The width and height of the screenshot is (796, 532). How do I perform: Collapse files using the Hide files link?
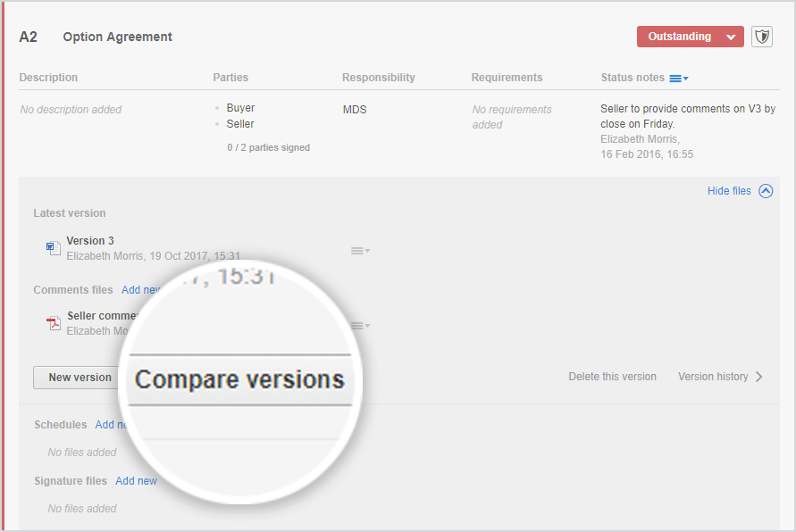click(x=729, y=191)
